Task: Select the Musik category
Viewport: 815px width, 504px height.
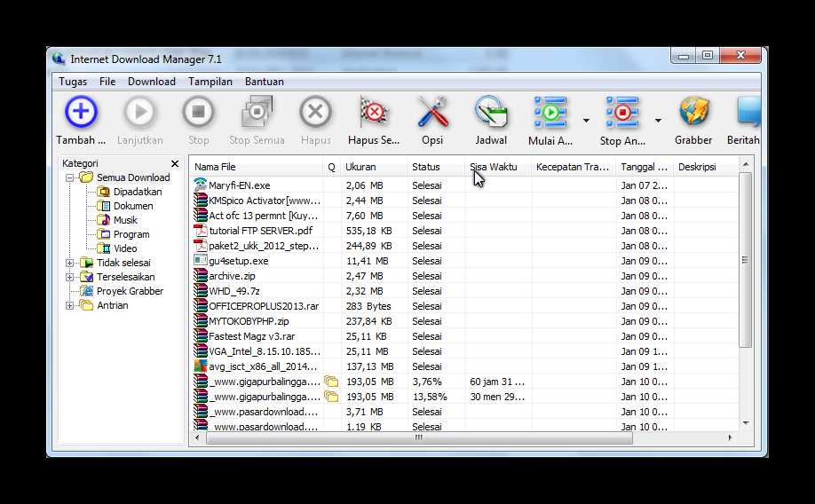Action: pyautogui.click(x=125, y=220)
